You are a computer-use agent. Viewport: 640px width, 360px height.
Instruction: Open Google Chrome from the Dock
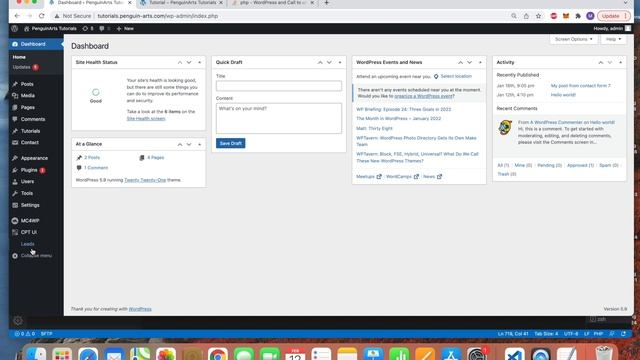point(218,354)
